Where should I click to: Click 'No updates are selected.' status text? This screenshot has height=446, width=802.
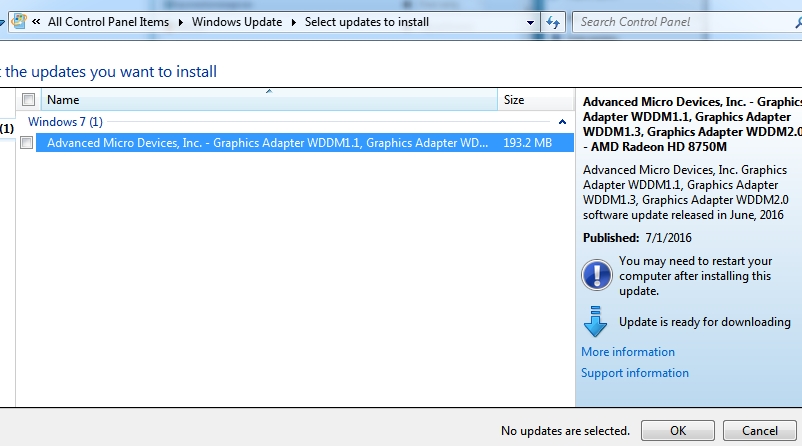[x=565, y=431]
